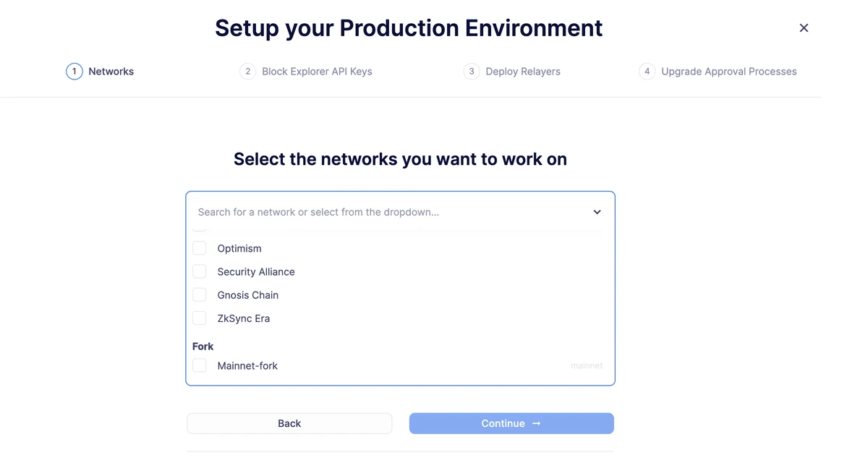Collapse the network dropdown chevron
This screenshot has width=868, height=463.
click(x=597, y=212)
